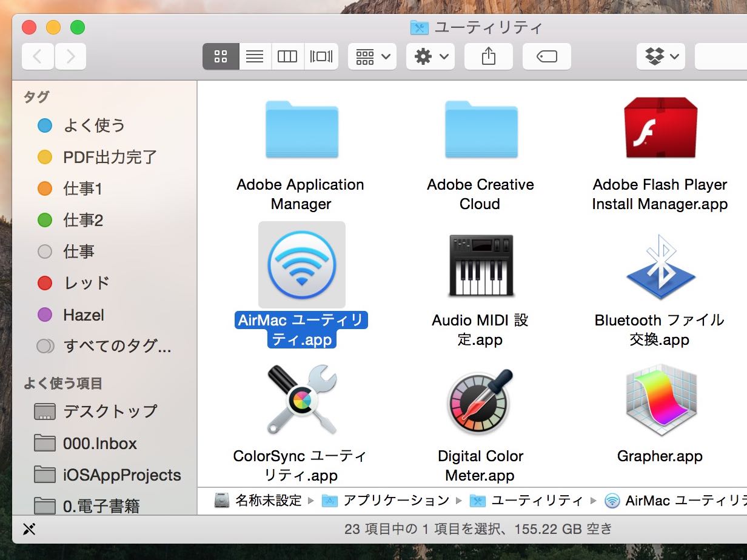Select the ColorSync utility icon
The image size is (747, 560).
[301, 399]
